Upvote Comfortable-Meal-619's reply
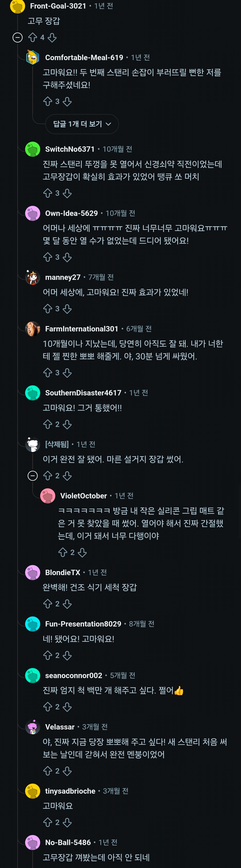The height and width of the screenshot is (868, 241). pyautogui.click(x=48, y=101)
